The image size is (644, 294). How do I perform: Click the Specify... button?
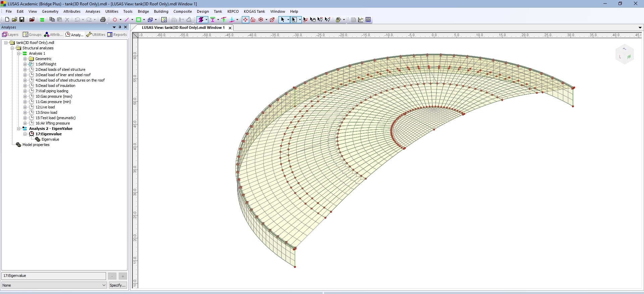[118, 286]
